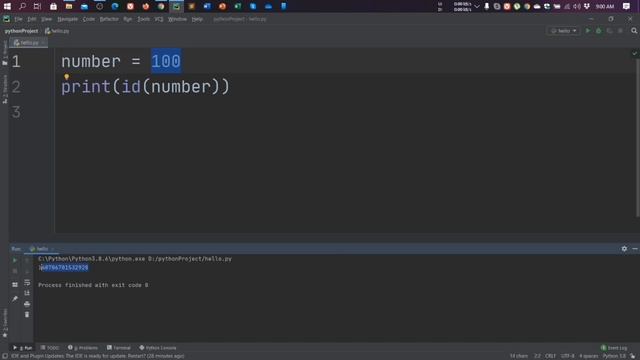Toggle Scroll to End in Run console

27,293
